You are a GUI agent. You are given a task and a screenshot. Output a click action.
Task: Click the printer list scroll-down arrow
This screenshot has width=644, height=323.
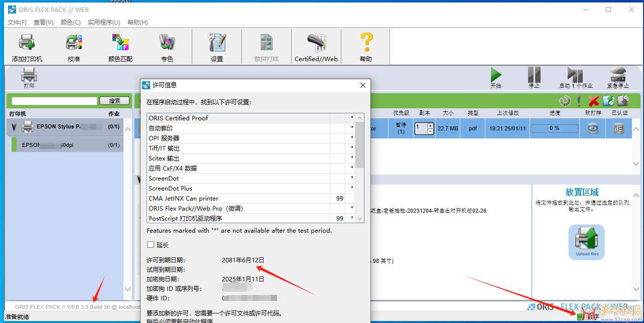pos(127,289)
